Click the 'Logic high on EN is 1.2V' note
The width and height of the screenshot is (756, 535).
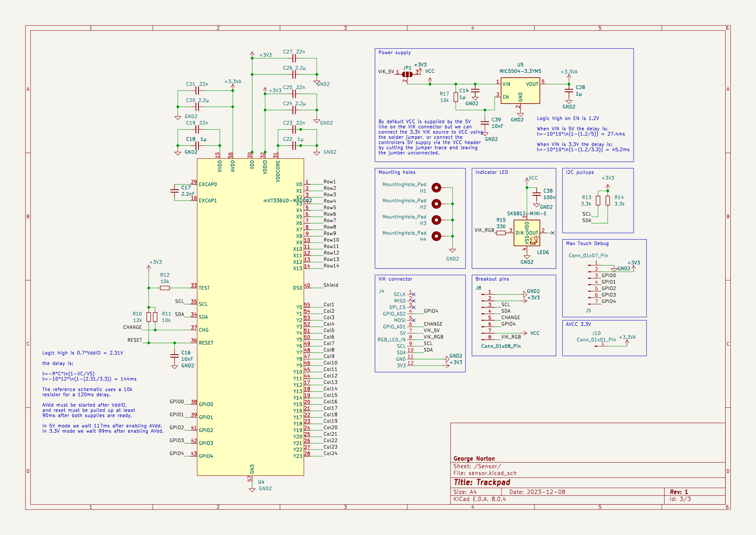[x=568, y=118]
